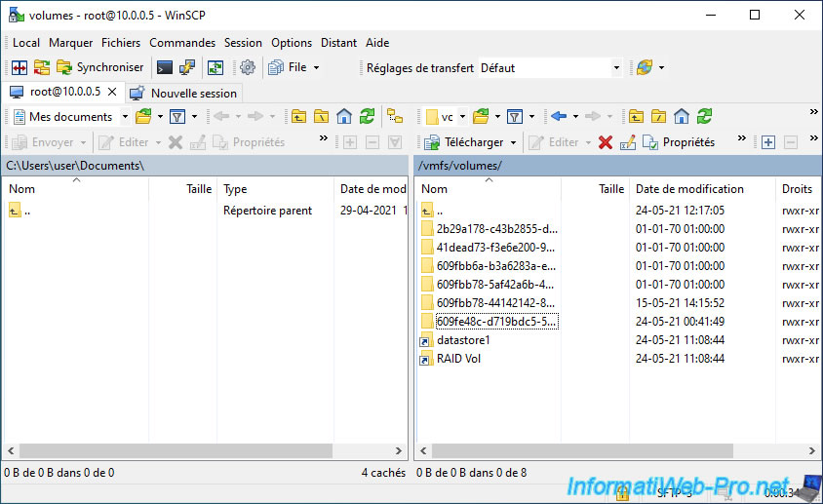Click remote panel back arrow
The height and width of the screenshot is (504, 823).
559,117
